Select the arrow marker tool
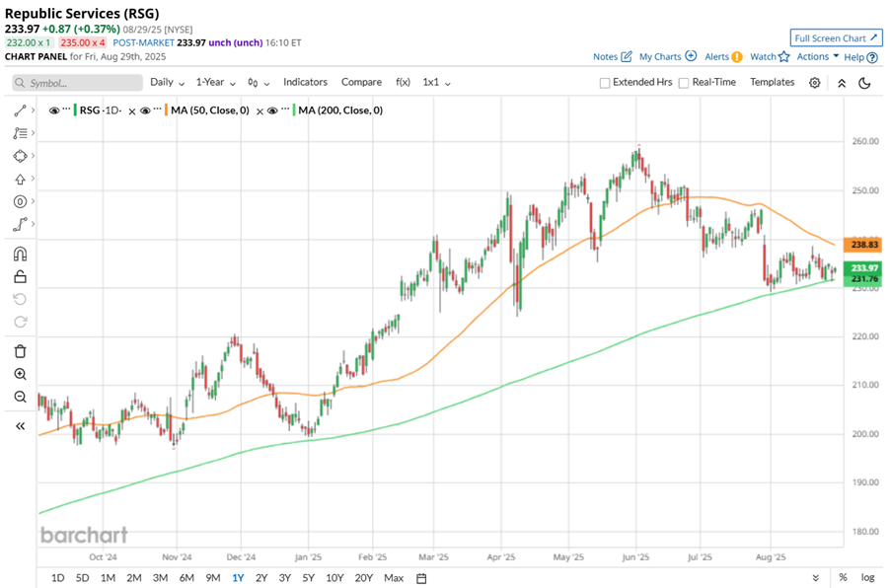The width and height of the screenshot is (891, 588). (x=20, y=179)
